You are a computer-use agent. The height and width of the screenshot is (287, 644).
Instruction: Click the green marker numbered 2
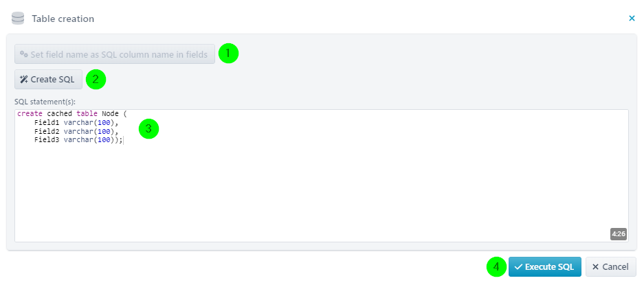click(x=96, y=79)
